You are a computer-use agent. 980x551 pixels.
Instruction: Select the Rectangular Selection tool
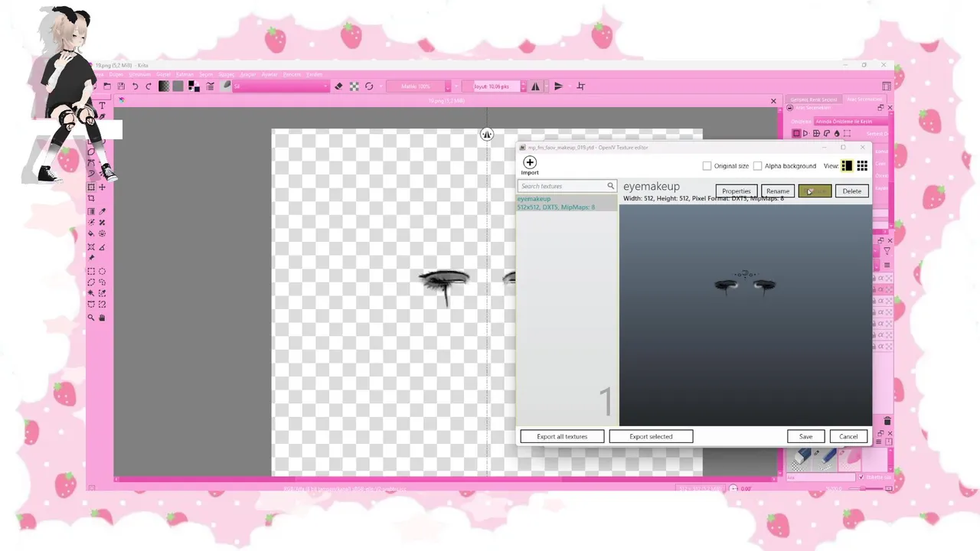(x=91, y=271)
